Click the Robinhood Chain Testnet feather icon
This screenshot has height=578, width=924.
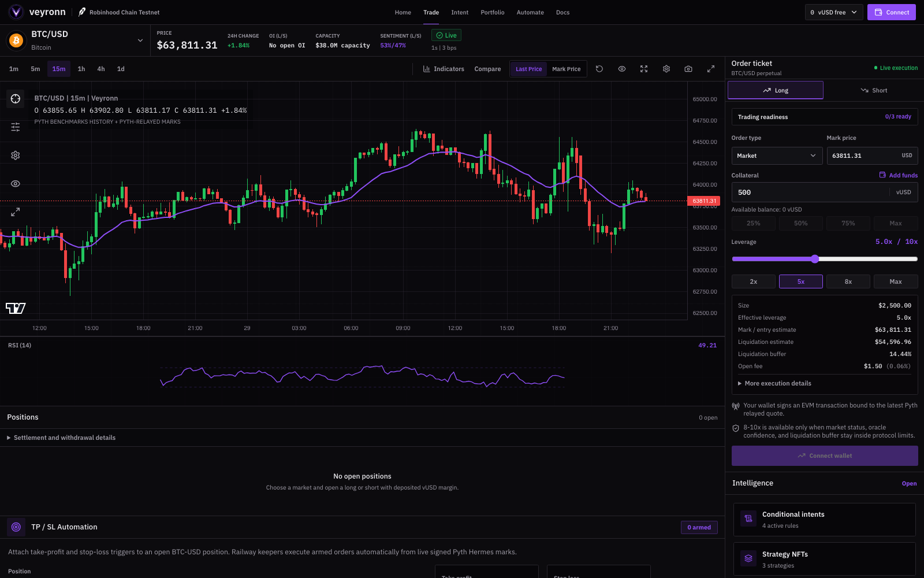point(82,12)
